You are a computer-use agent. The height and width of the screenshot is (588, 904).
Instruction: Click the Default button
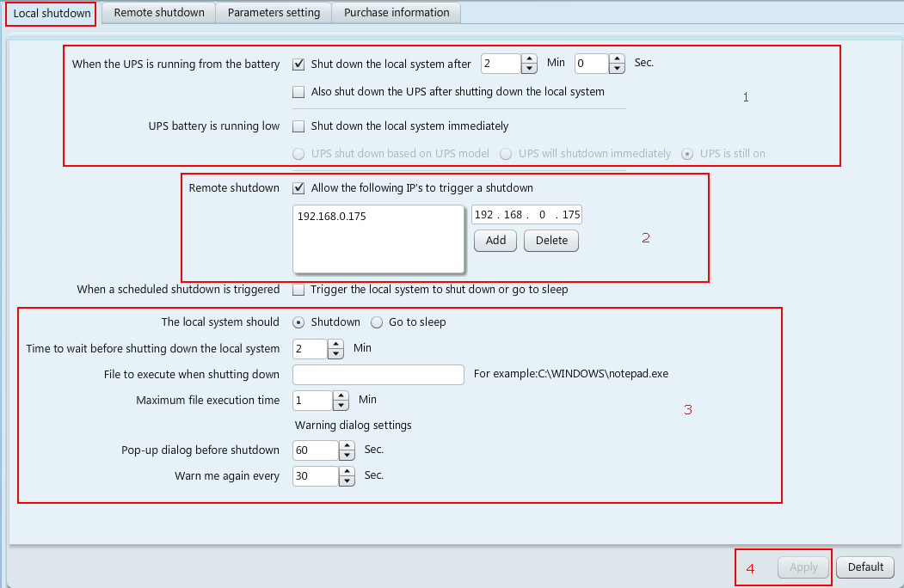coord(865,567)
